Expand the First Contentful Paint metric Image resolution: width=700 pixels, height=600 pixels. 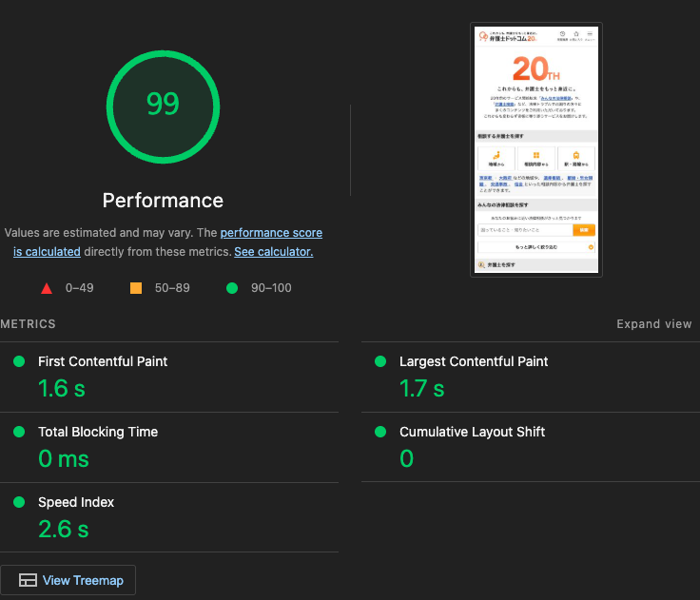pos(103,361)
